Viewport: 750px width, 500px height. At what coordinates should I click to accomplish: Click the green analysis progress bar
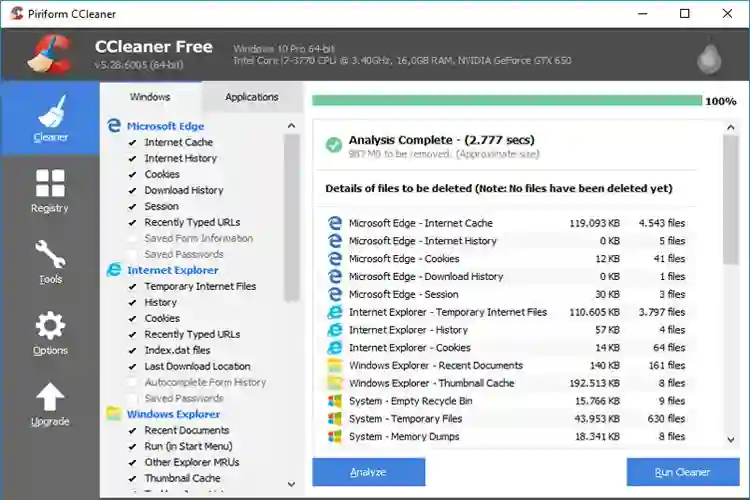point(507,100)
